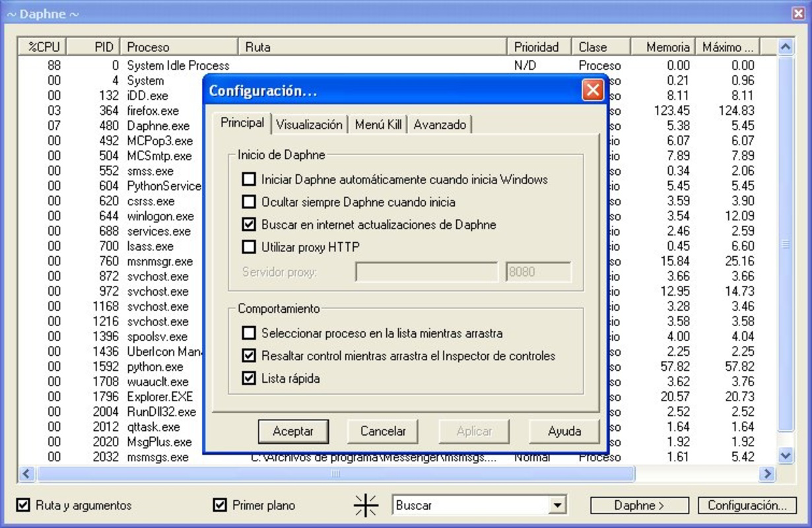Select the python.exe process row

tap(155, 367)
